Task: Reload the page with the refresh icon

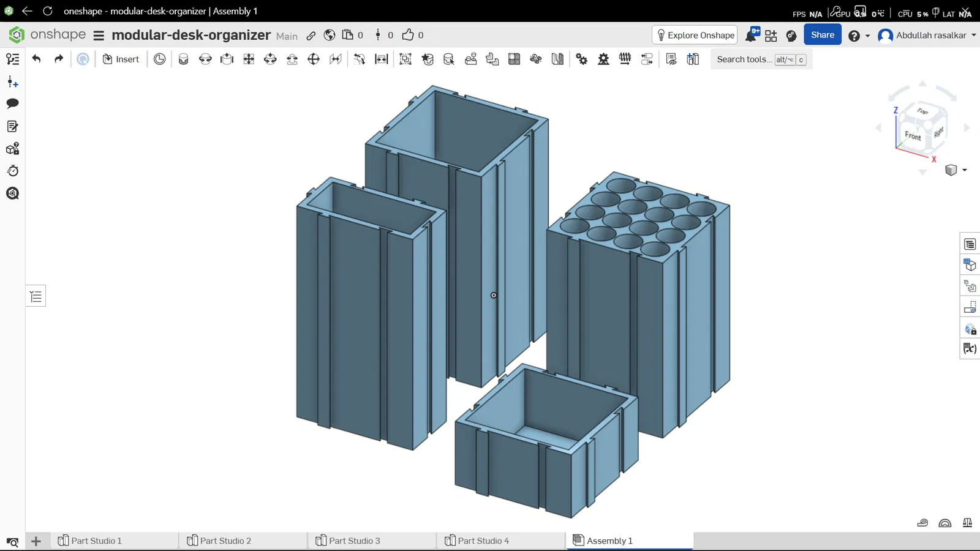Action: click(48, 11)
